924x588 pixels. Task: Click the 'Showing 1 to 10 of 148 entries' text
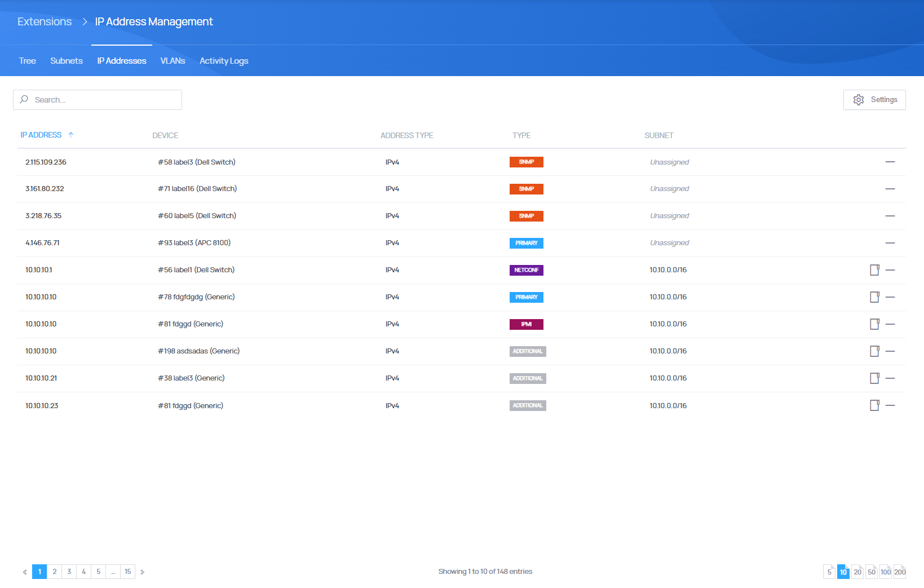485,572
